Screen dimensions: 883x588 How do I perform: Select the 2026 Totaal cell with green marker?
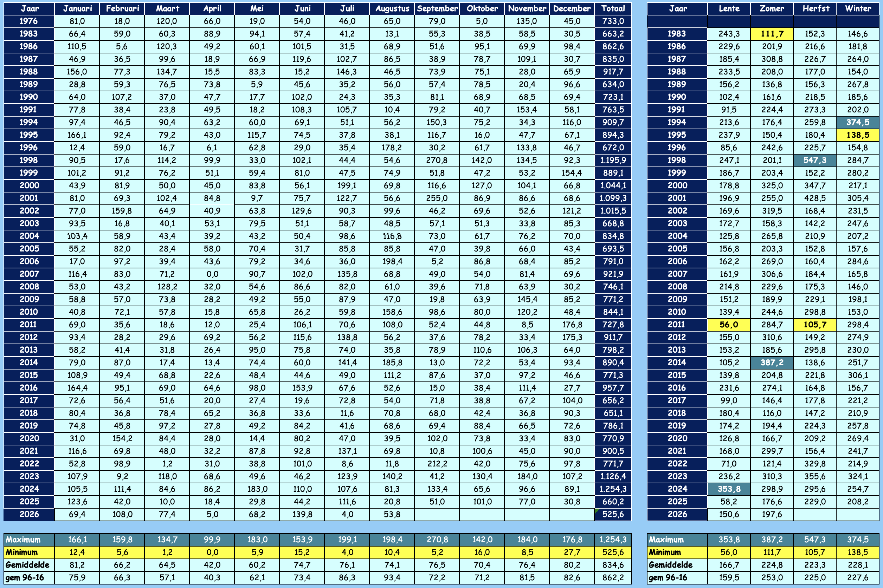(x=613, y=514)
